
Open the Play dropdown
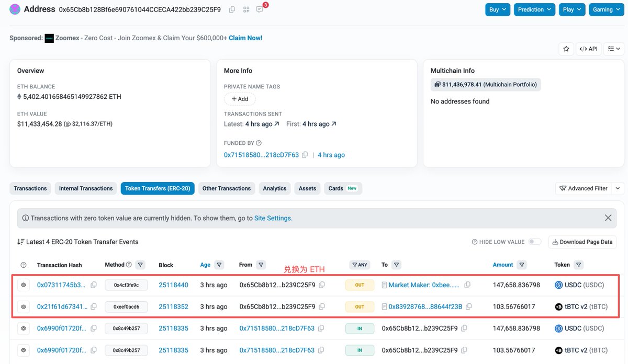pyautogui.click(x=572, y=9)
